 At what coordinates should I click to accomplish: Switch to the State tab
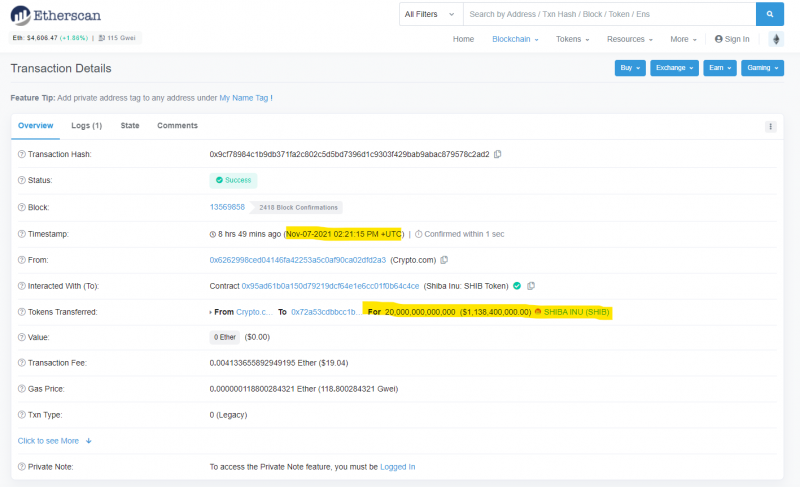click(x=130, y=126)
